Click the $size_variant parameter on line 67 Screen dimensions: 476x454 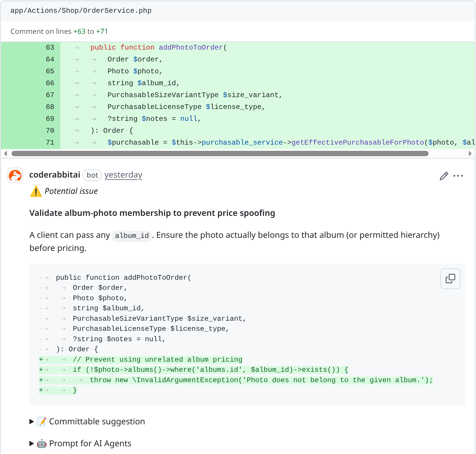coord(250,95)
